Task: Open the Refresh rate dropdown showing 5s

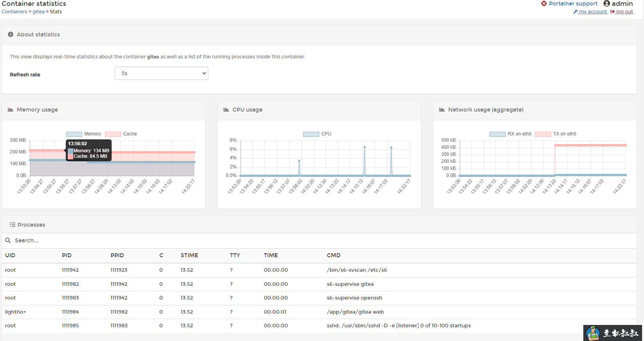Action: tap(161, 73)
